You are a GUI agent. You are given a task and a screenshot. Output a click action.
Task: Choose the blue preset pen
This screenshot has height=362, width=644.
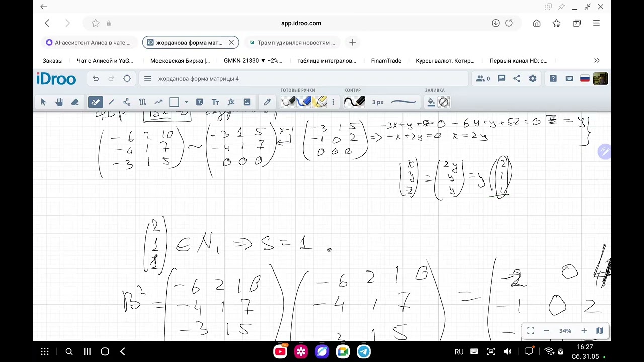click(304, 102)
